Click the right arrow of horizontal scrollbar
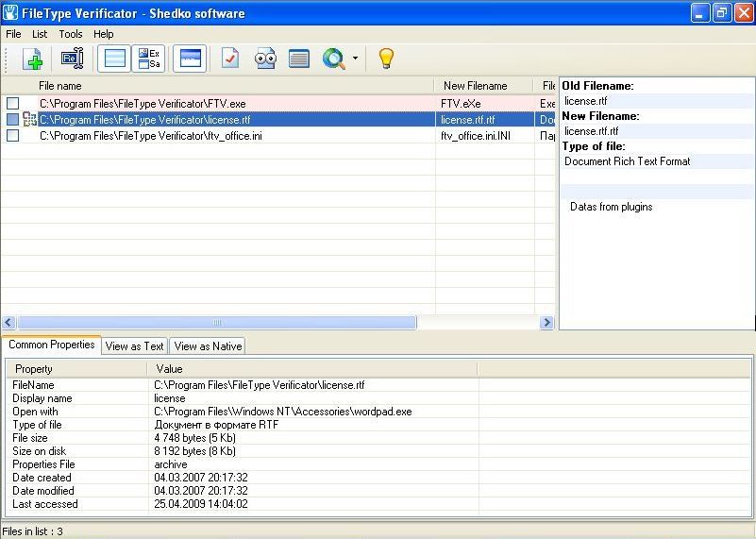Screen dimensions: 756x539 (x=546, y=322)
